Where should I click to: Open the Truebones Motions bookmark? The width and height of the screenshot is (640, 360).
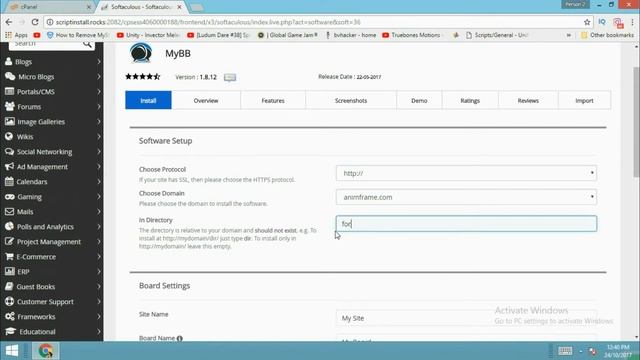tap(411, 35)
